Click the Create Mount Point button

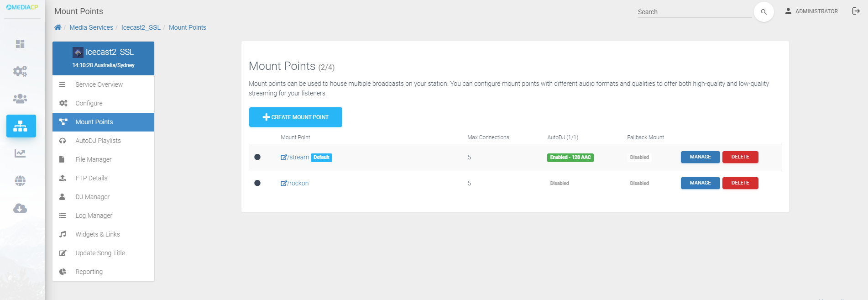[295, 117]
